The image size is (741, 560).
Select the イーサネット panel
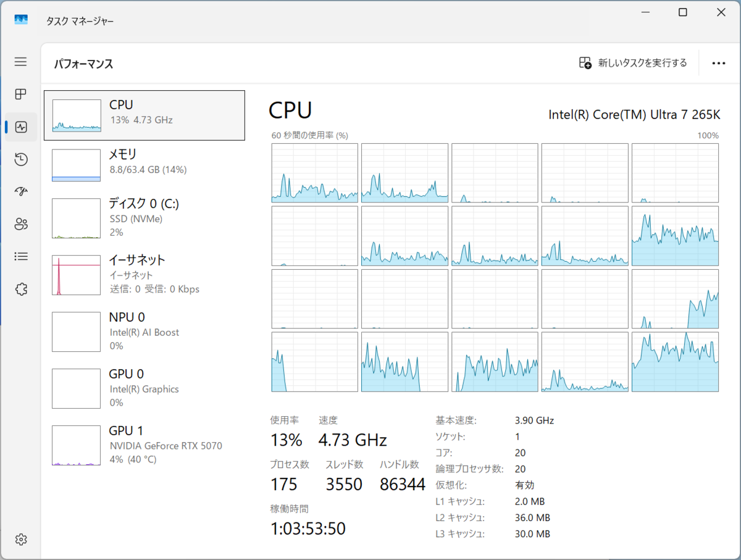tap(144, 274)
